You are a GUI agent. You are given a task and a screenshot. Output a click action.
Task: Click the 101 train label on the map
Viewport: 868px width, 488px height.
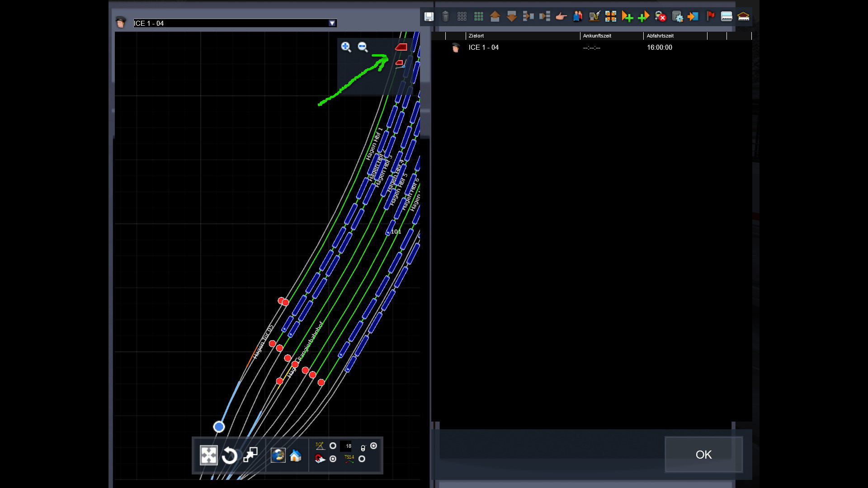tap(396, 231)
